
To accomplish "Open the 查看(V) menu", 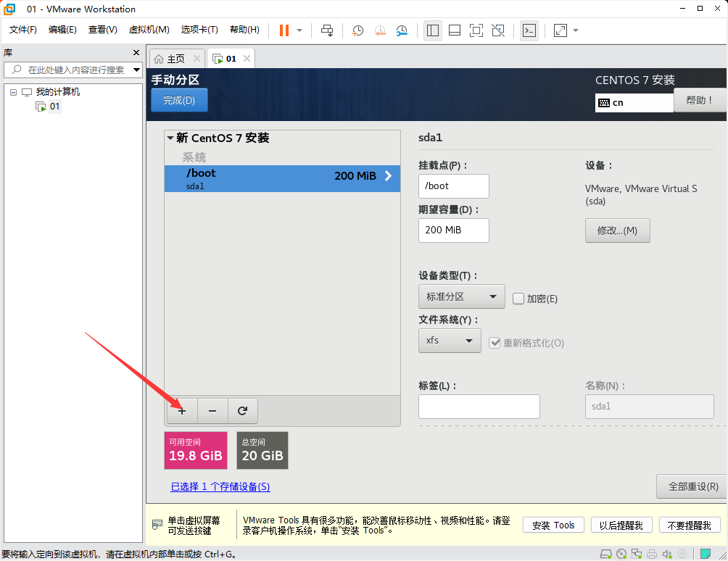I will point(103,30).
